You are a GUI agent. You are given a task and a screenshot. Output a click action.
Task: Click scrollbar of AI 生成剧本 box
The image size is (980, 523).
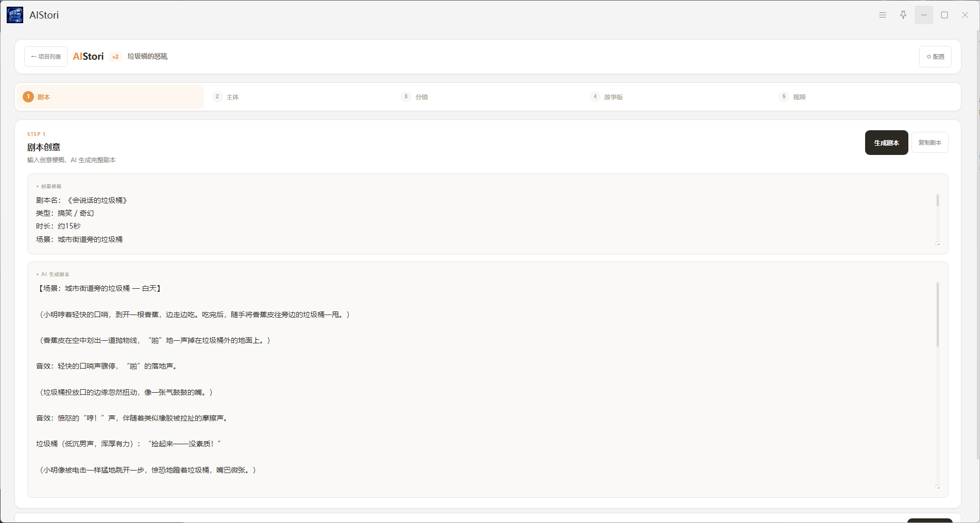938,314
